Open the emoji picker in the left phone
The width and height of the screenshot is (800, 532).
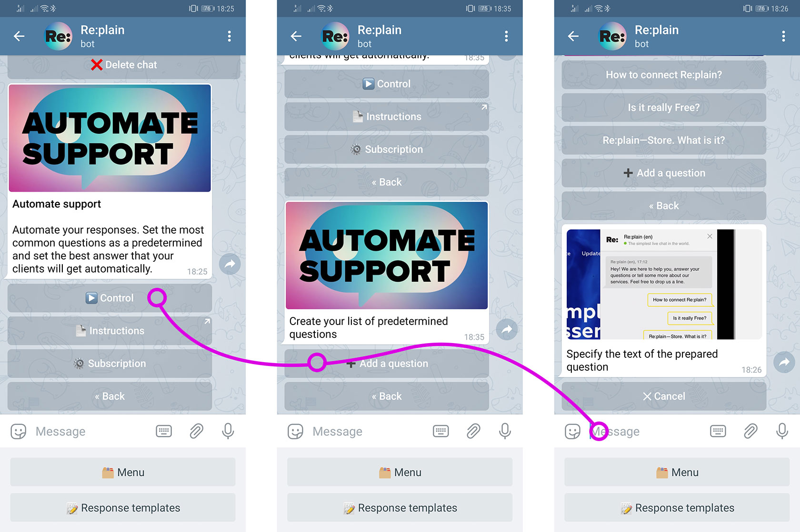point(19,432)
